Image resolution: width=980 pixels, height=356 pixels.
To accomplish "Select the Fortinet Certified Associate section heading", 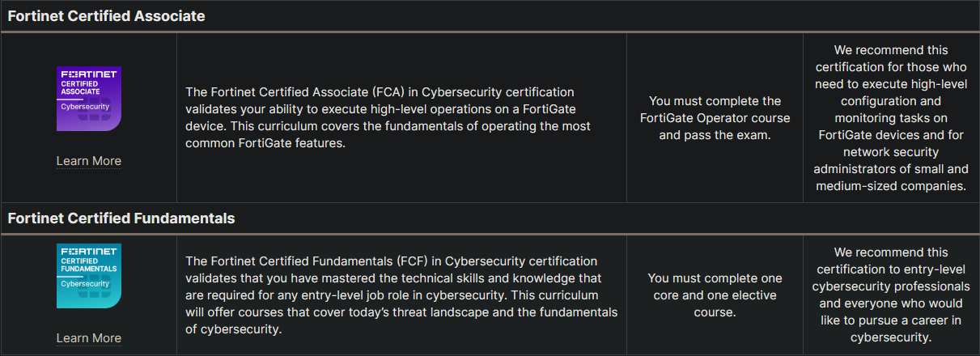I will pos(106,16).
